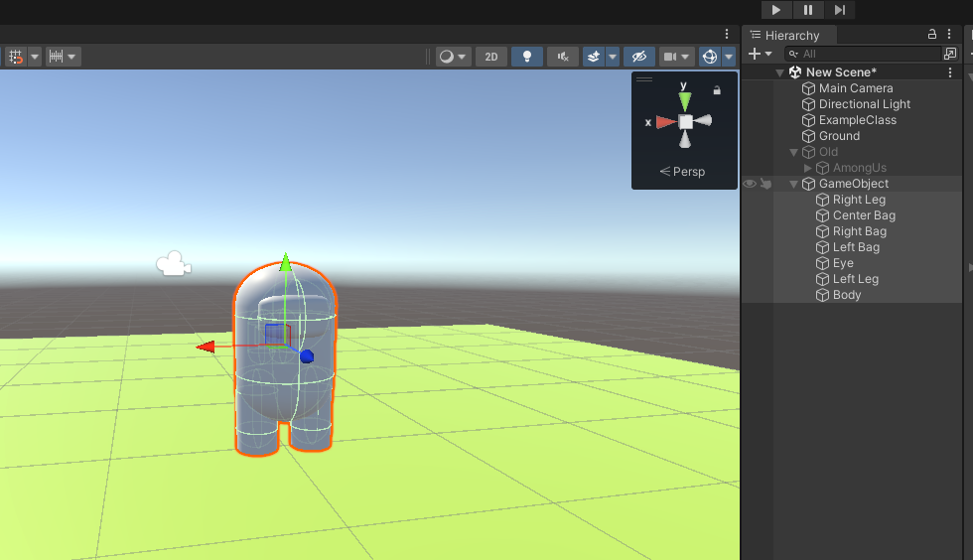Focus the Hierarchy search field
The image size is (973, 560).
(863, 54)
